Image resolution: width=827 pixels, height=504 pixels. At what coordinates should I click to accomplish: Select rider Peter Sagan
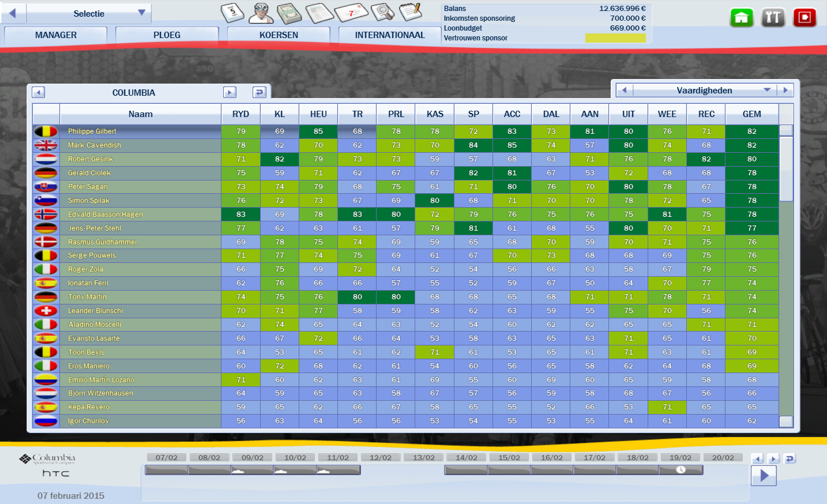[x=88, y=187]
